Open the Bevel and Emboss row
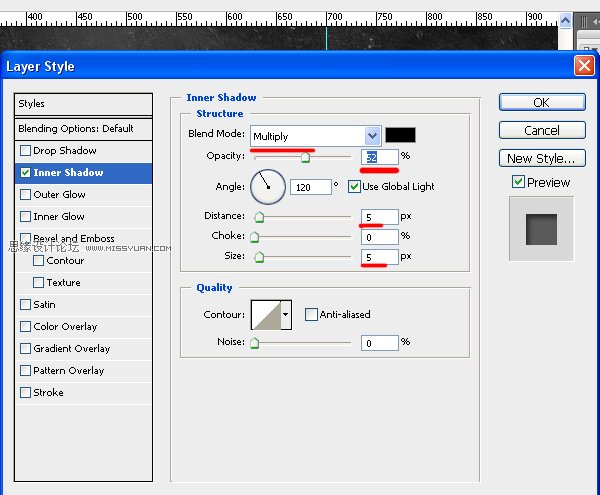 (x=83, y=238)
